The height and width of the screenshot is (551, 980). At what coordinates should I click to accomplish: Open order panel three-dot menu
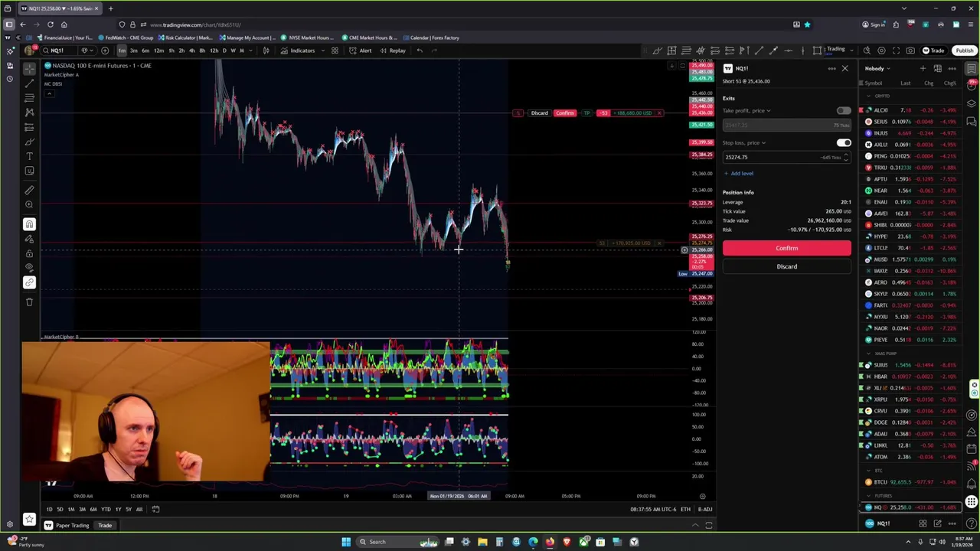pyautogui.click(x=831, y=69)
